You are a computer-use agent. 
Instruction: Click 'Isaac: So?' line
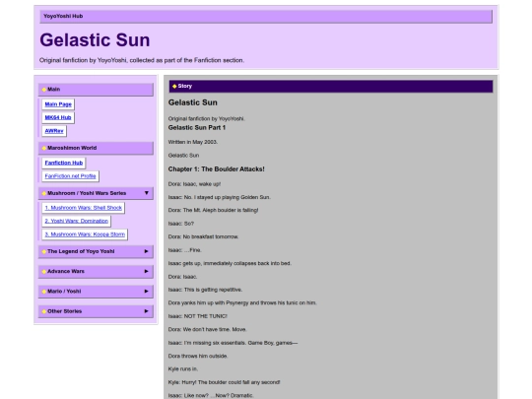[x=181, y=224]
